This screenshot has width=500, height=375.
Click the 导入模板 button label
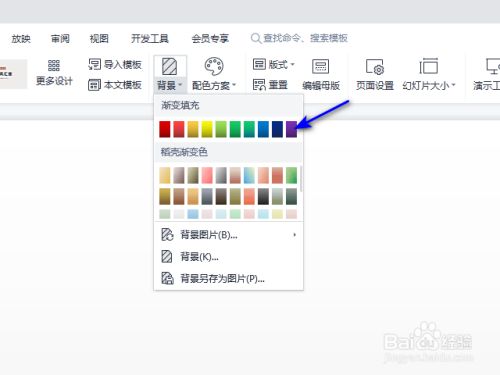[x=123, y=64]
